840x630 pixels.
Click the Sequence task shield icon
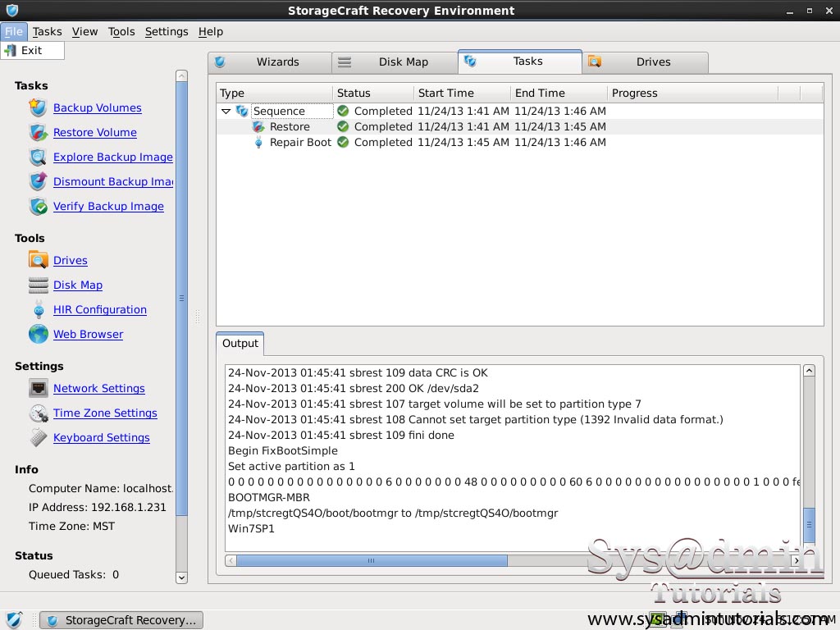242,111
